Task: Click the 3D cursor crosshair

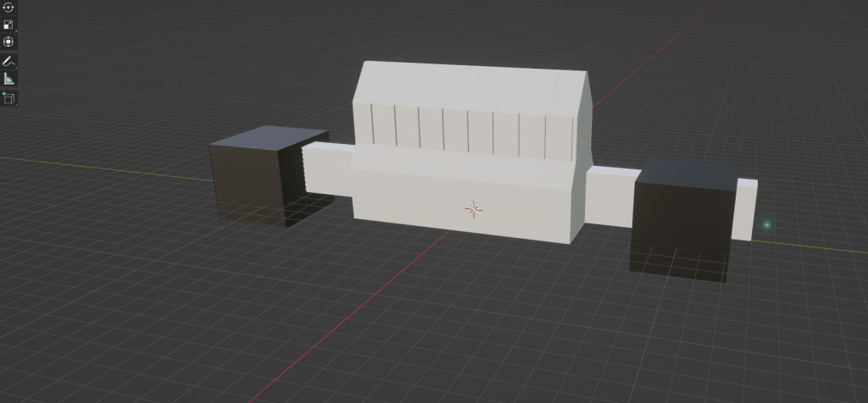Action: coord(474,209)
